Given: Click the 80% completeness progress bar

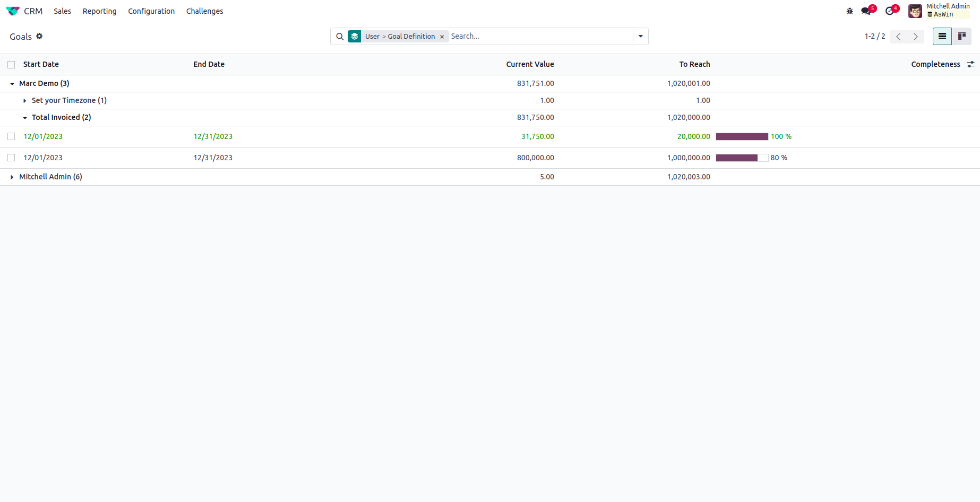Looking at the screenshot, I should (x=742, y=158).
